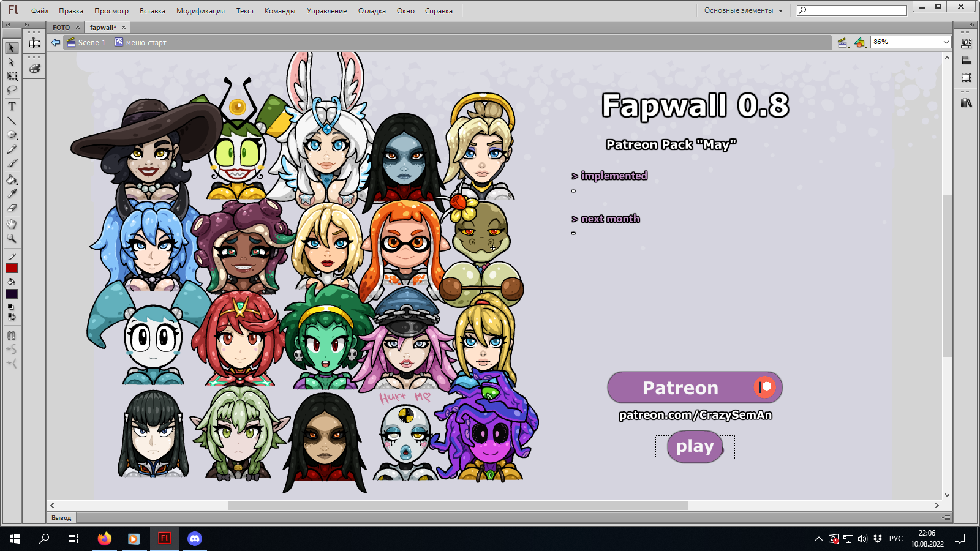The image size is (980, 551).
Task: Select the Subselection tool
Action: pyautogui.click(x=12, y=62)
